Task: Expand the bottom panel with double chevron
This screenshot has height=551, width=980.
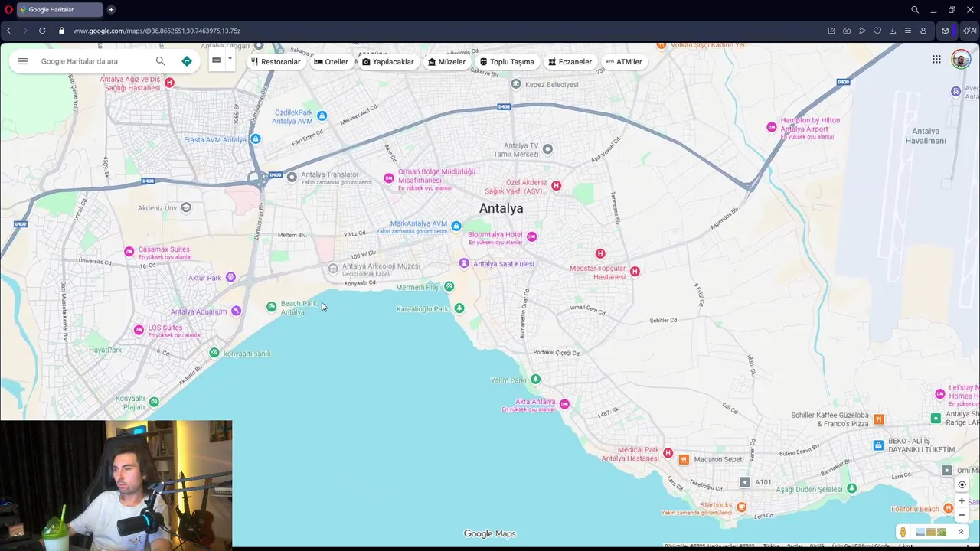Action: click(x=961, y=532)
